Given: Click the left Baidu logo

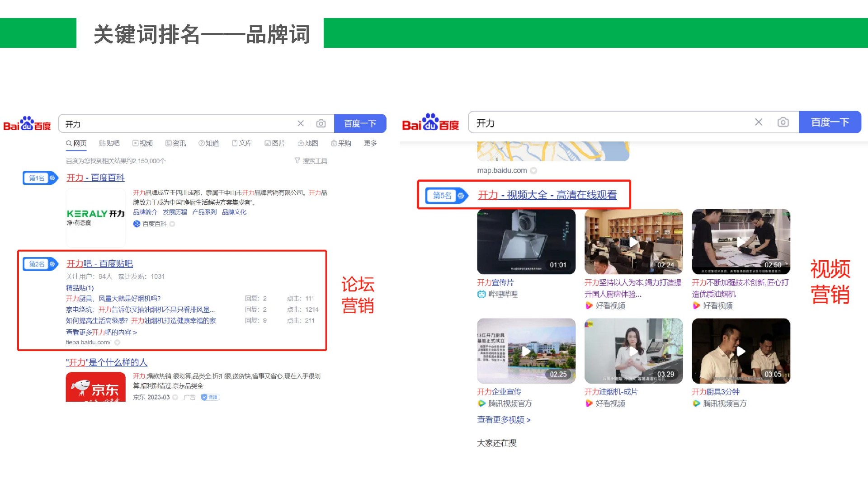Looking at the screenshot, I should [27, 123].
